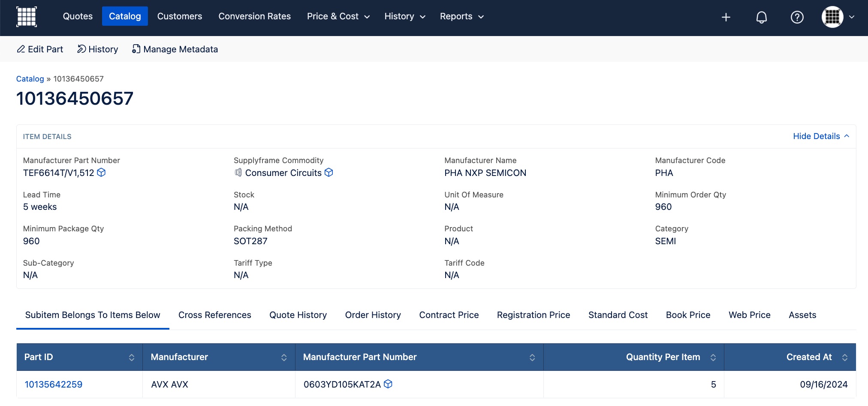Expand the History dropdown in the navbar

[x=405, y=16]
